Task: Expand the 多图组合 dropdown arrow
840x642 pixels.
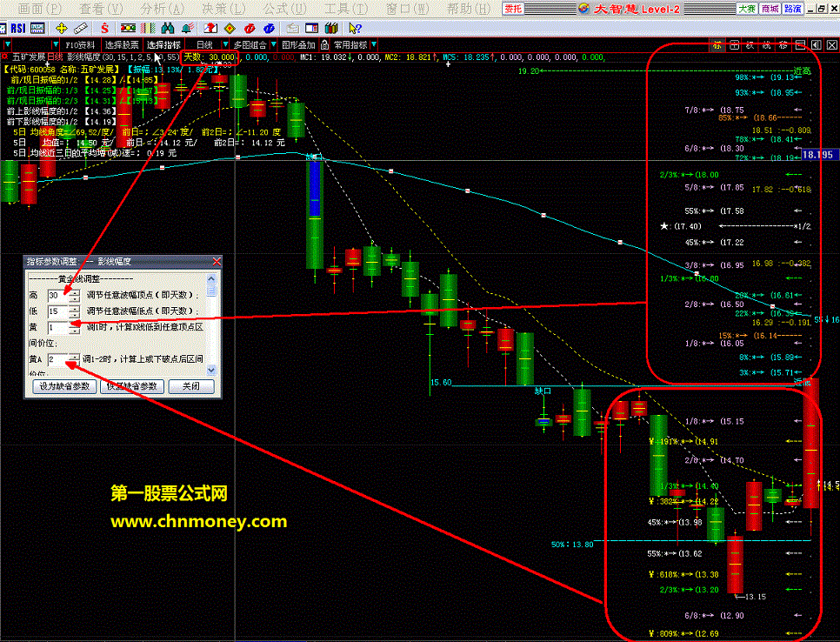Action: tap(273, 45)
